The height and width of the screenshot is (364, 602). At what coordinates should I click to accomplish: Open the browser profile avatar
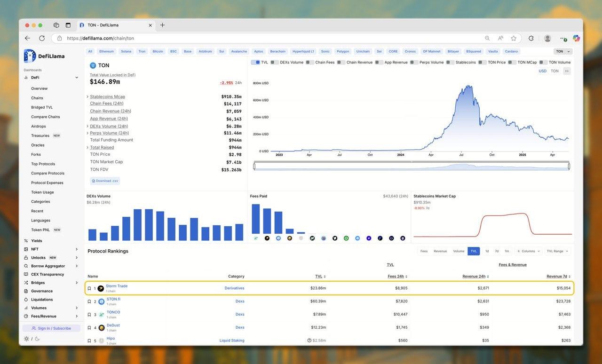[547, 38]
